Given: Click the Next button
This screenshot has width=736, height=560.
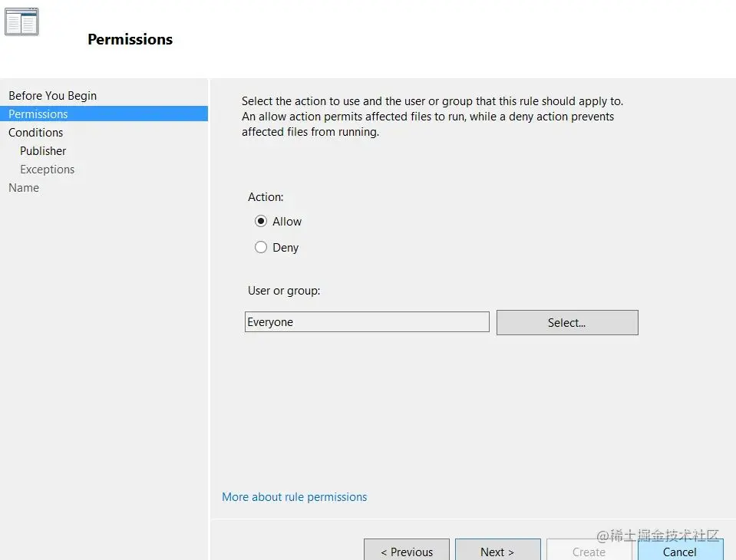Looking at the screenshot, I should [497, 550].
